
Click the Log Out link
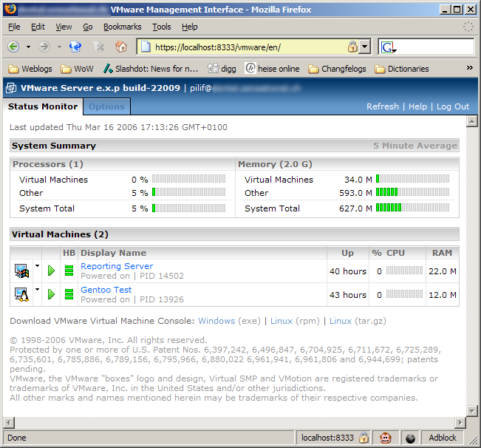point(453,106)
